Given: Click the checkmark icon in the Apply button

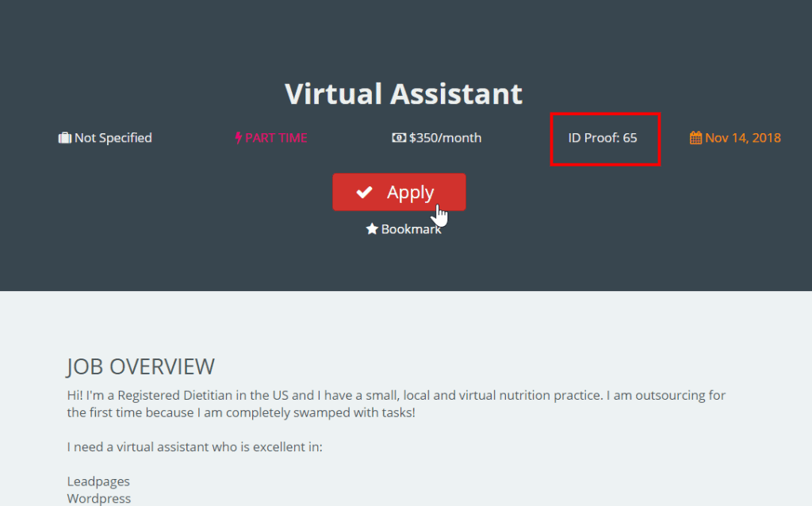Looking at the screenshot, I should pyautogui.click(x=364, y=192).
